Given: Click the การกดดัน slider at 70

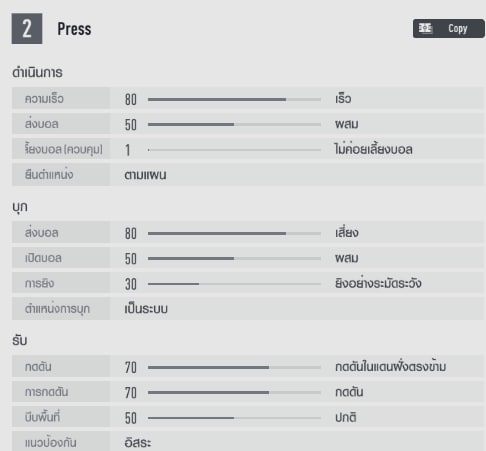Looking at the screenshot, I should click(234, 392).
